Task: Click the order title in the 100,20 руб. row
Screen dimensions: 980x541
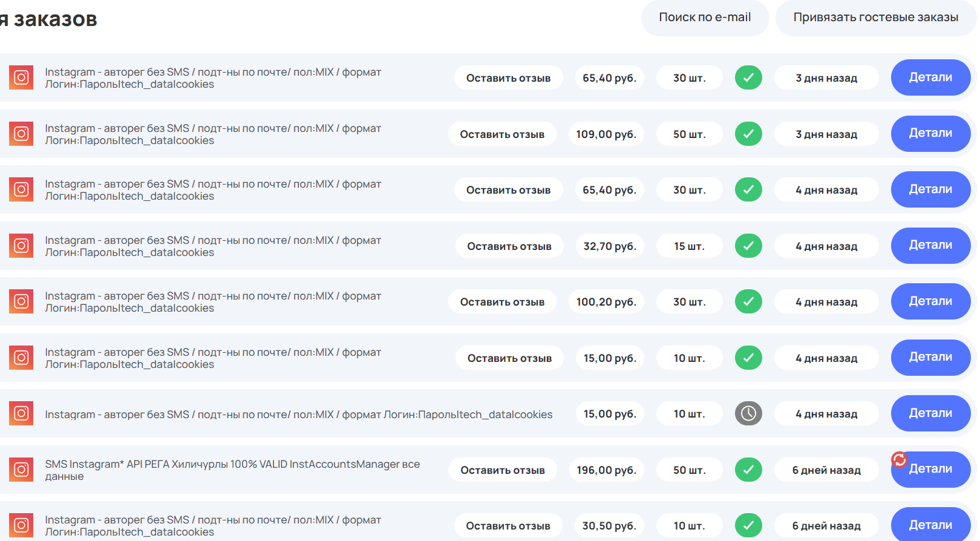Action: pyautogui.click(x=213, y=302)
